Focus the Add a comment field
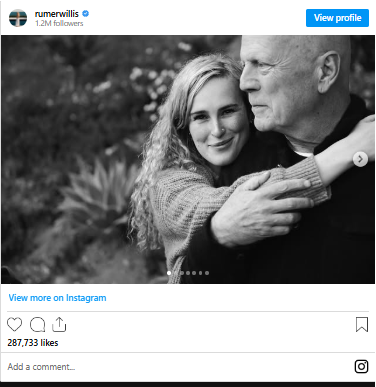 (180, 367)
